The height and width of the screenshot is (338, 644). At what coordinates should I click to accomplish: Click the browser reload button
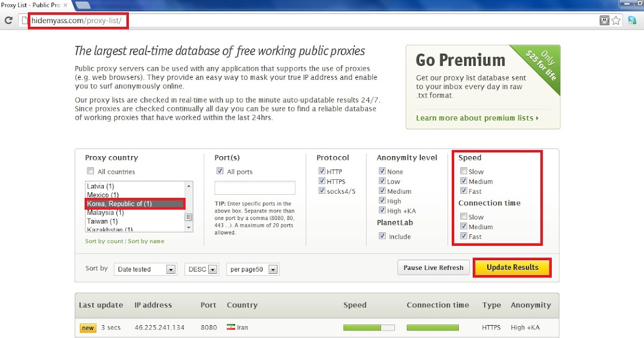(9, 21)
